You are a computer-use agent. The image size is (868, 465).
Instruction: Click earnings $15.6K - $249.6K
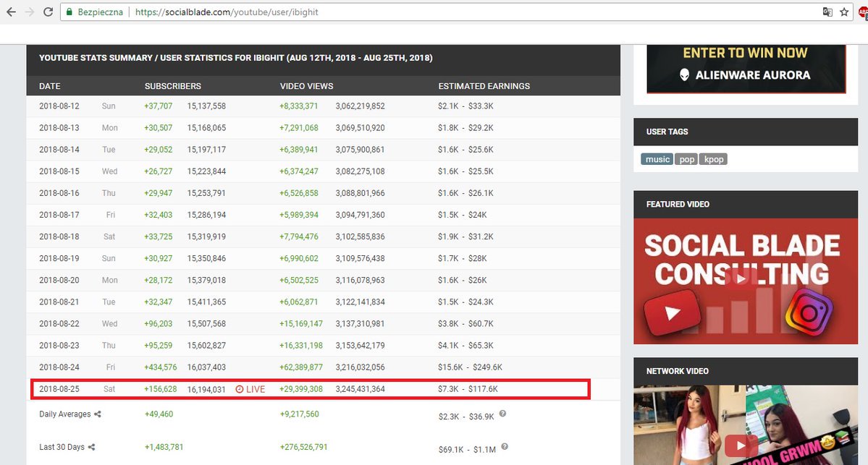[470, 367]
